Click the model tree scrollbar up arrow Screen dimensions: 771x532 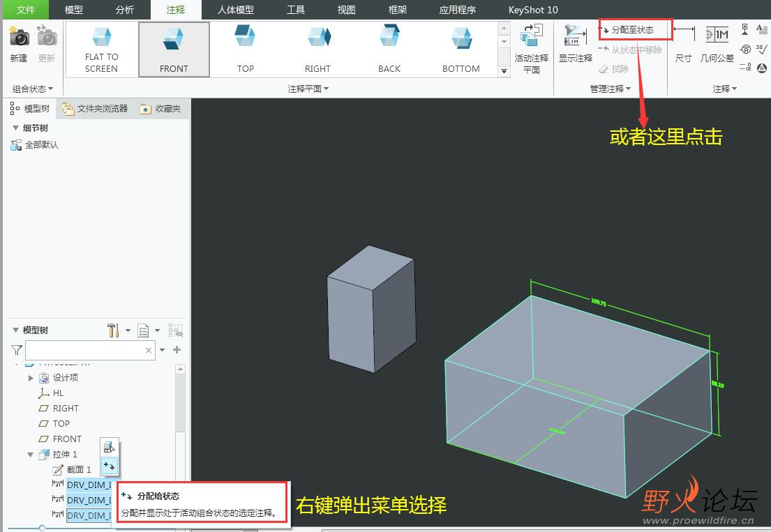click(x=181, y=369)
